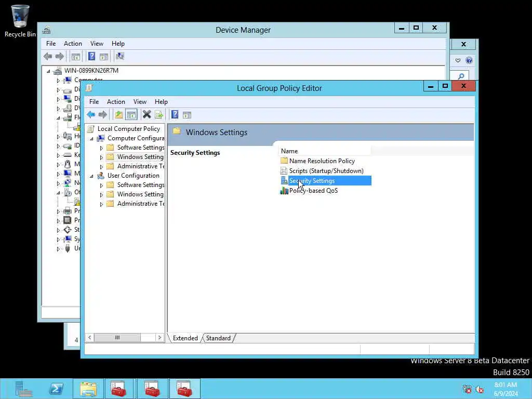Click first red toolbox taskbar icon
This screenshot has height=399, width=532.
[x=118, y=389]
